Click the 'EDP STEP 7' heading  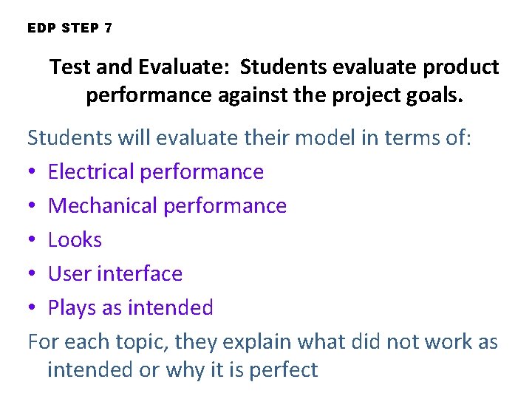pyautogui.click(x=69, y=28)
